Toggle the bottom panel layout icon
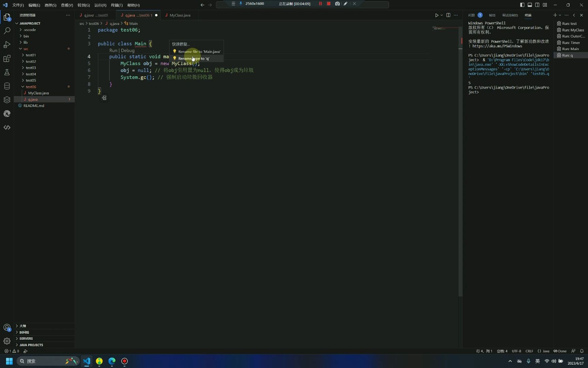588x368 pixels. (x=530, y=5)
